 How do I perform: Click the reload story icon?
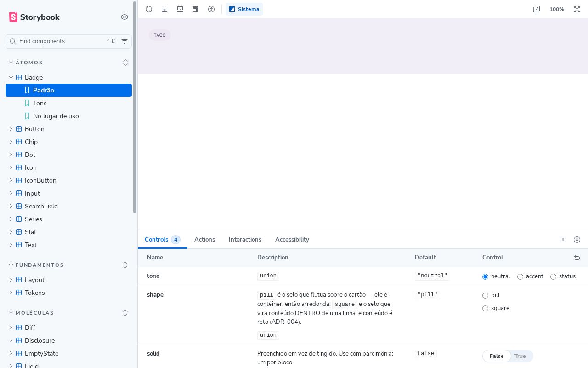tap(149, 9)
